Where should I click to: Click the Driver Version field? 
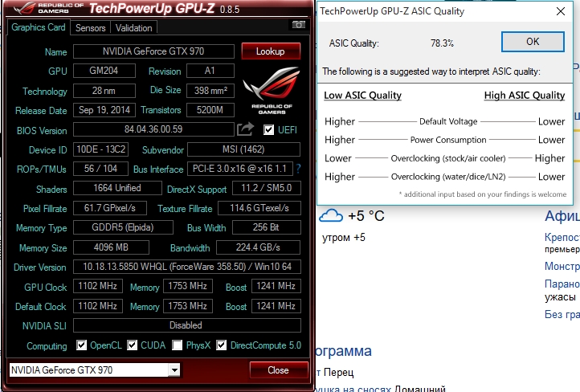coord(187,267)
